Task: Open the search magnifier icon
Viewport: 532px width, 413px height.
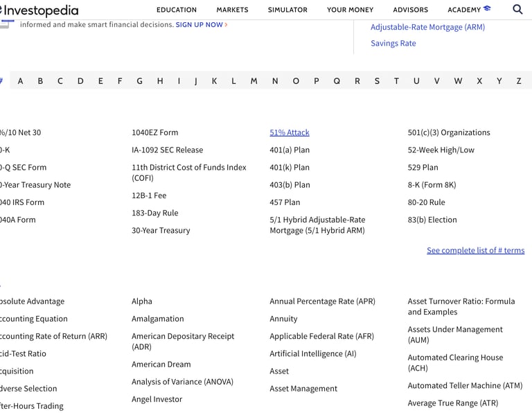Action: point(517,9)
